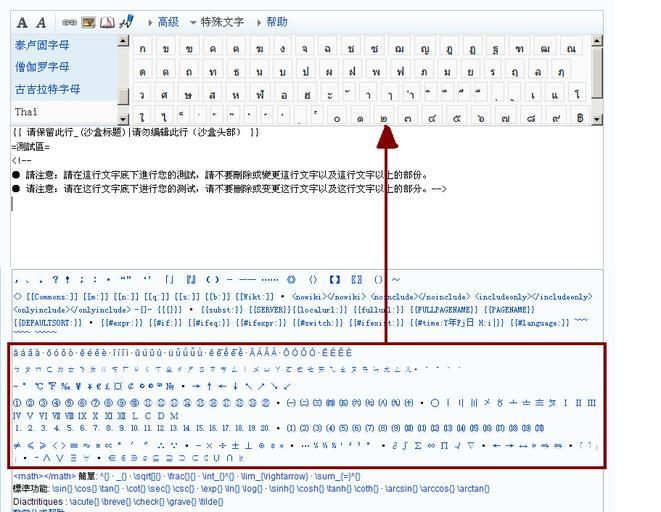Click the bold A formatting icon
661x512 pixels.
[x=22, y=22]
